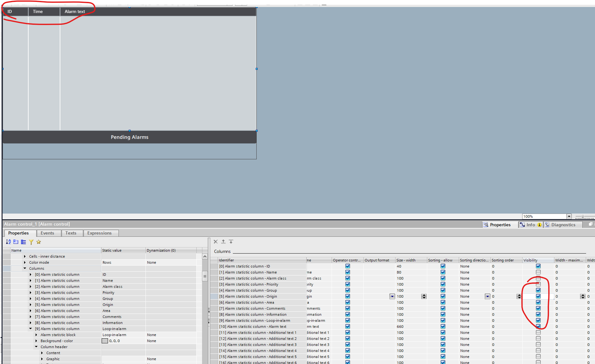Click the Alarm text column header
This screenshot has height=364, width=595.
click(75, 11)
